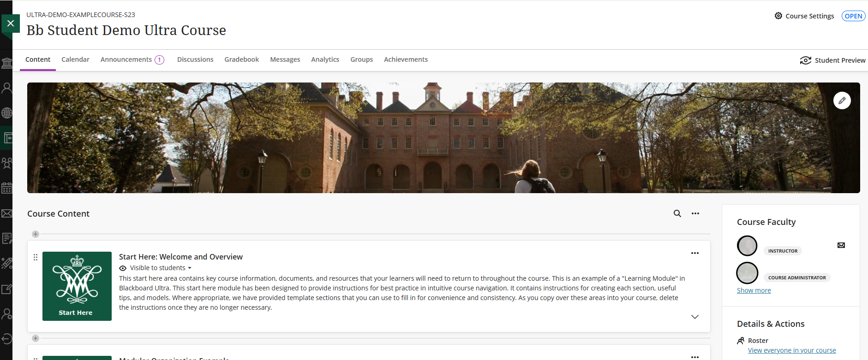868x360 pixels.
Task: Click the Course Administrator avatar photo
Action: (747, 273)
